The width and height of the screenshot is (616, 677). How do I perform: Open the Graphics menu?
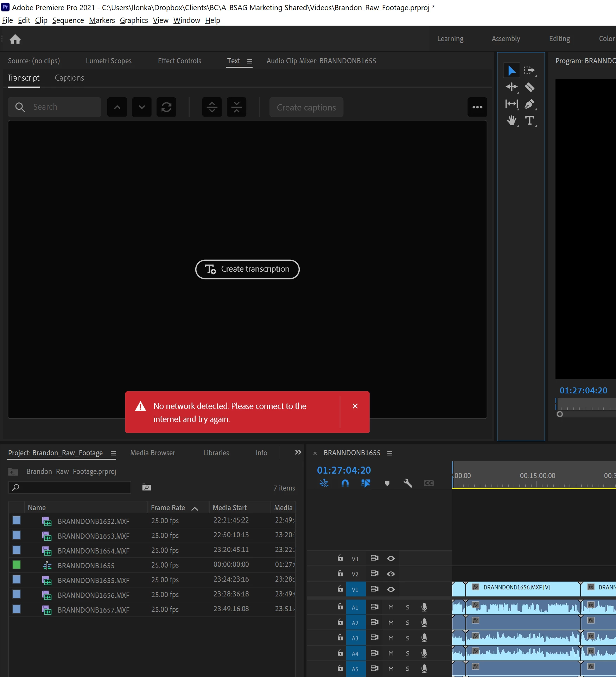[134, 20]
